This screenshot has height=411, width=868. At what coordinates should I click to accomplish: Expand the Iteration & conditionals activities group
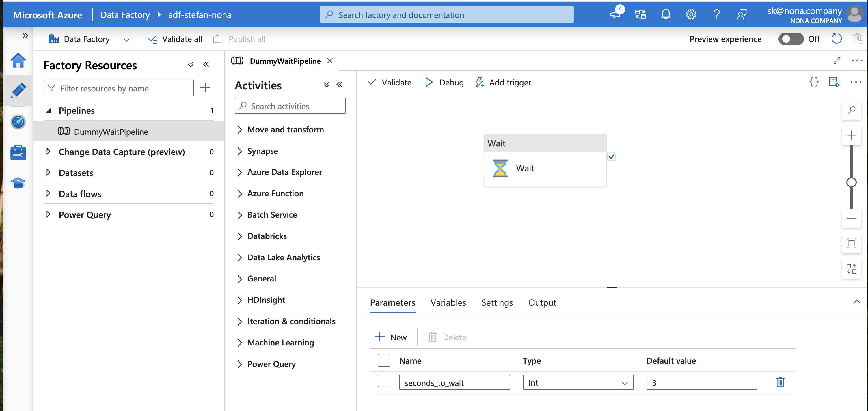click(240, 322)
